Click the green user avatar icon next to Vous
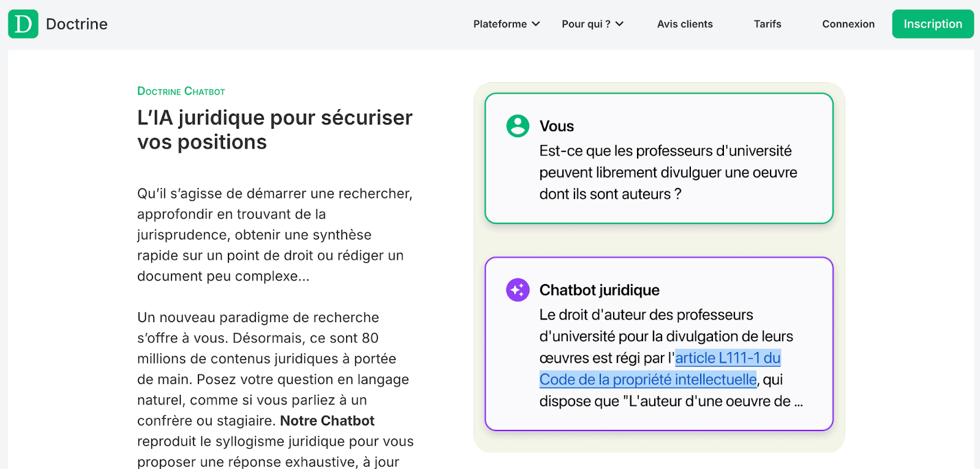The image size is (980, 469). (x=518, y=126)
